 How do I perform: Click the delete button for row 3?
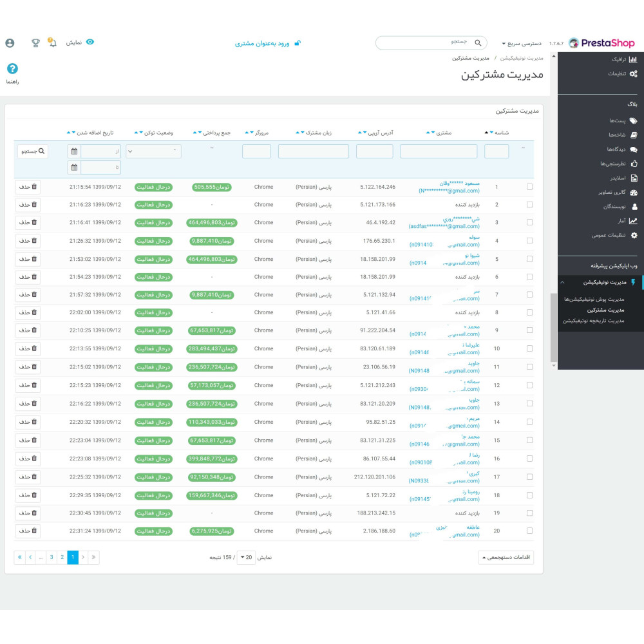point(28,222)
